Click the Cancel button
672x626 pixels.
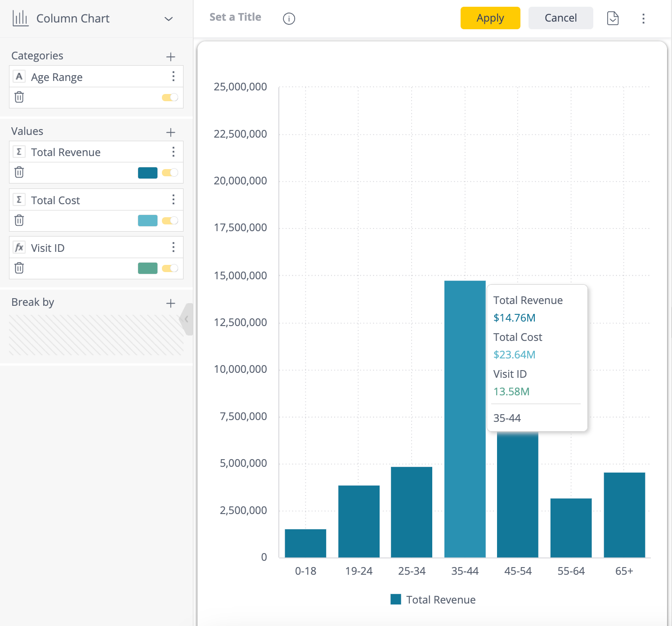pos(560,18)
